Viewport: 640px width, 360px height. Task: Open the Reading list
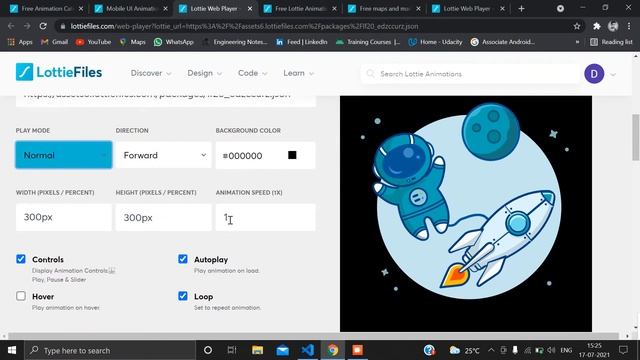point(611,42)
